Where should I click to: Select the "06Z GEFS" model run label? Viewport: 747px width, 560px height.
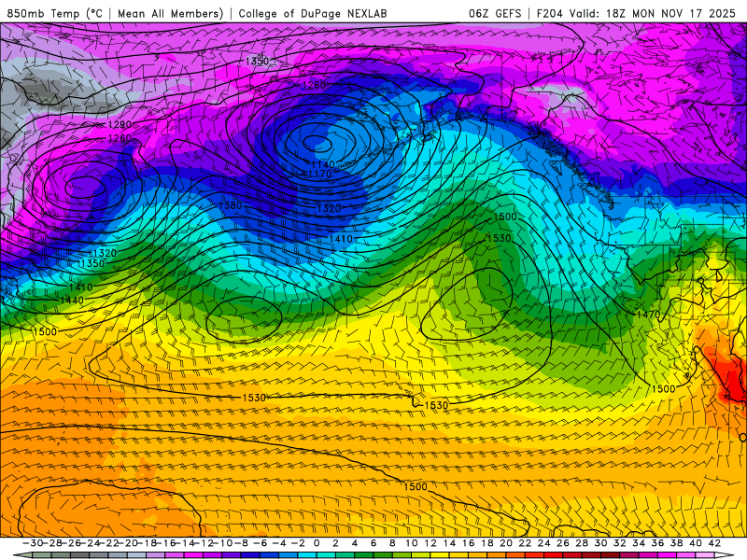(x=495, y=13)
